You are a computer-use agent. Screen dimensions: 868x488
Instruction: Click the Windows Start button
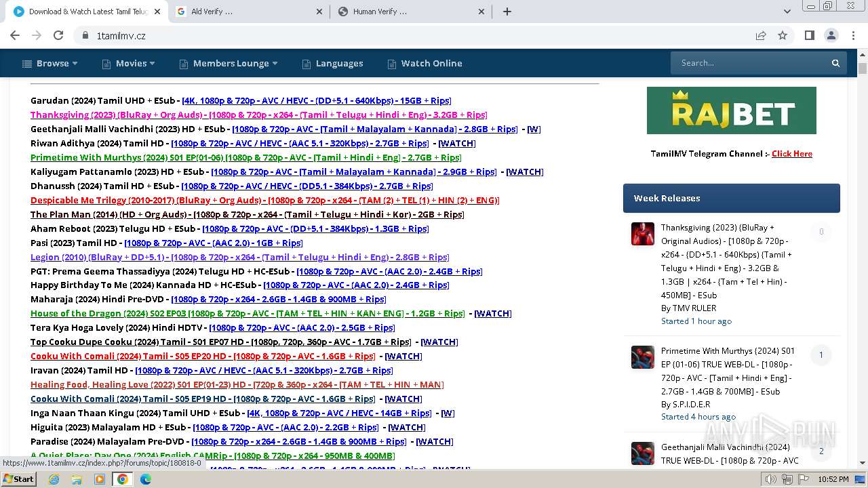pos(19,479)
